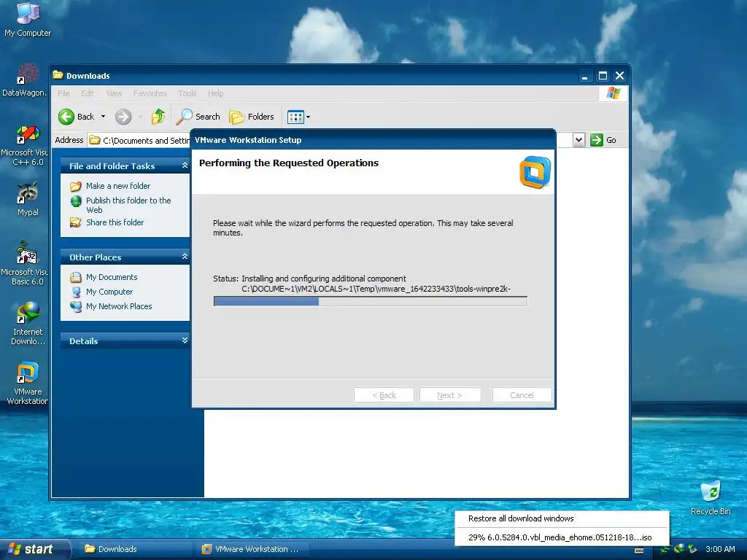Open the Favorites menu
This screenshot has width=747, height=560.
150,93
